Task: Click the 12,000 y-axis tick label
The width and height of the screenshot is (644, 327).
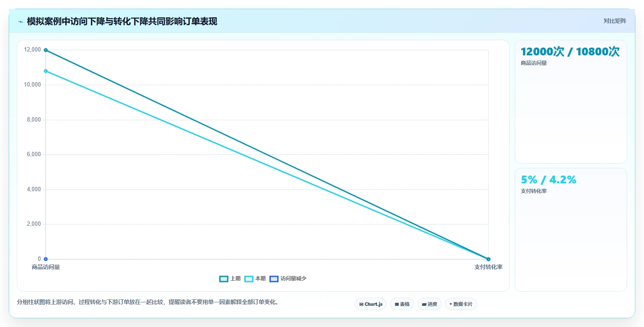Action: click(x=32, y=50)
